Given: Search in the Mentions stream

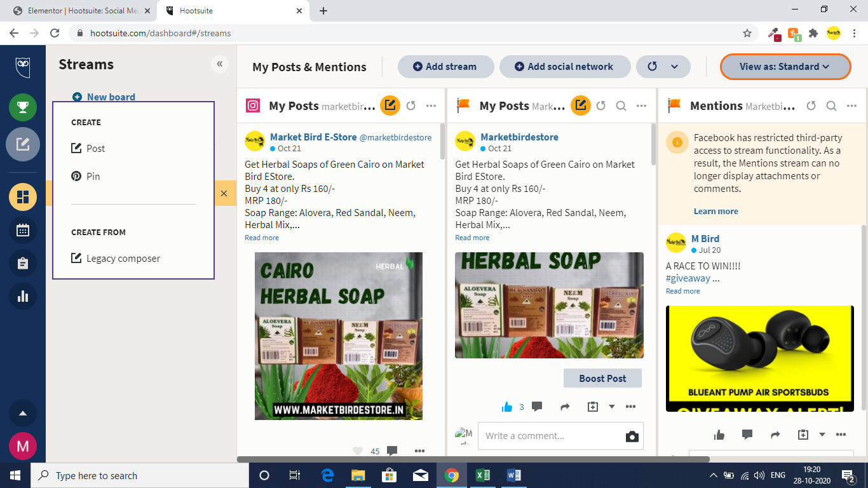Looking at the screenshot, I should tap(831, 105).
